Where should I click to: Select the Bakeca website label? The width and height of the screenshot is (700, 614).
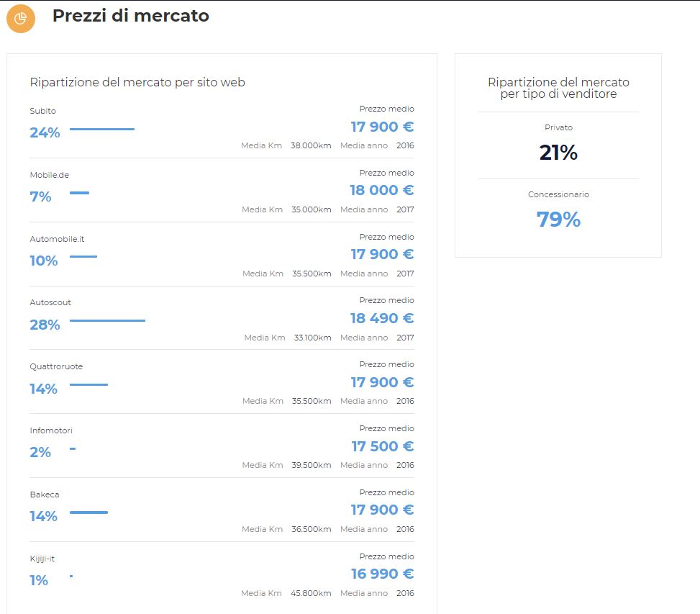click(44, 495)
